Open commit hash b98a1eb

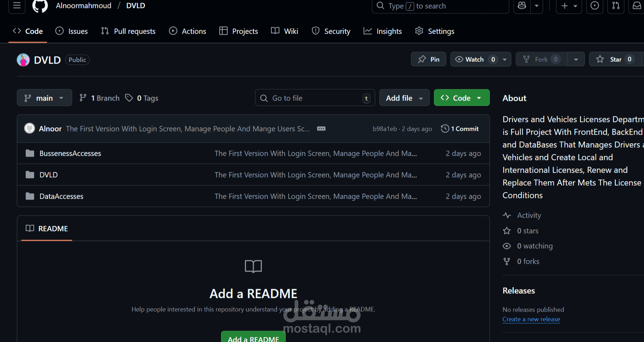click(385, 129)
